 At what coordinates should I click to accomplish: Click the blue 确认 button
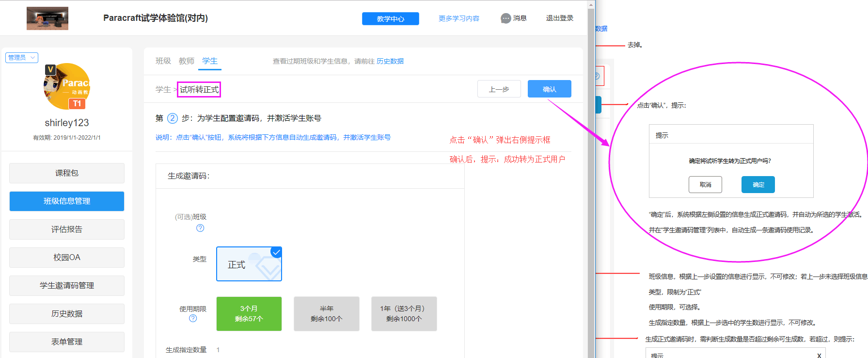coord(550,89)
